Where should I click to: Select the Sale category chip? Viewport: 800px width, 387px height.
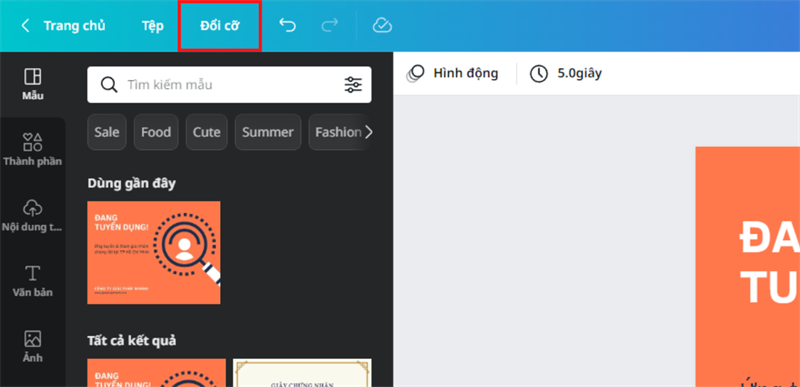(107, 132)
